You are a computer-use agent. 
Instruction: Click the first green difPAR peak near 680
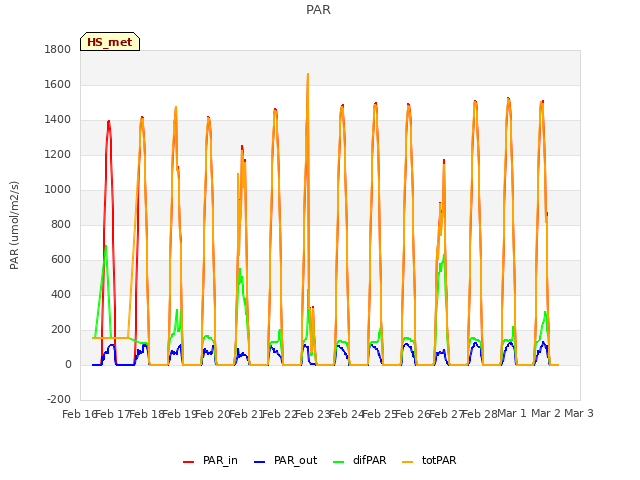coord(106,247)
